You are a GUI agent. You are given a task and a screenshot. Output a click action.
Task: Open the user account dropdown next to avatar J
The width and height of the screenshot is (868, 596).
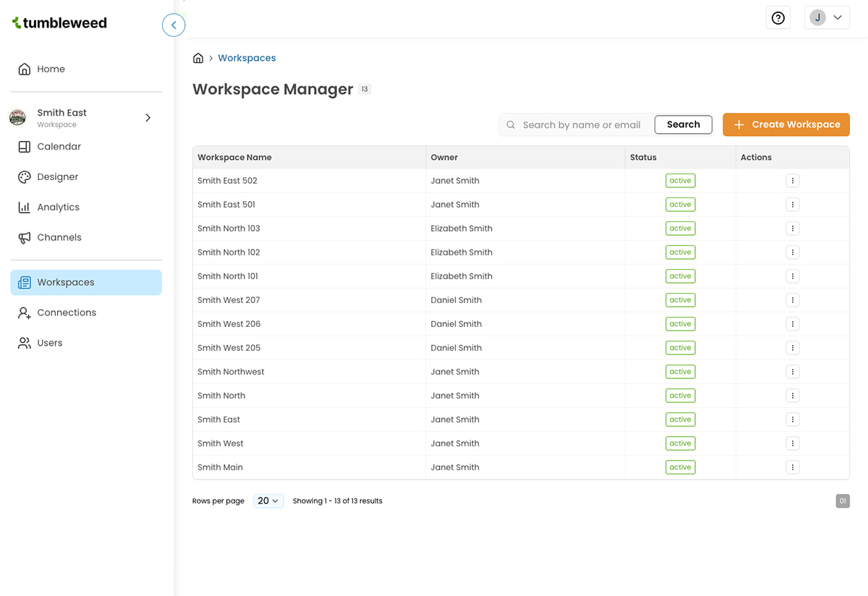click(x=837, y=17)
